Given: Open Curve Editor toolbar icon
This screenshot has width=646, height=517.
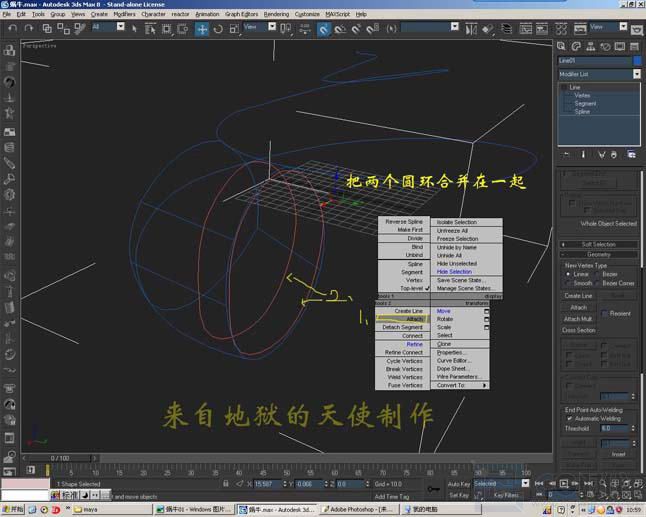Looking at the screenshot, I should pos(525,29).
